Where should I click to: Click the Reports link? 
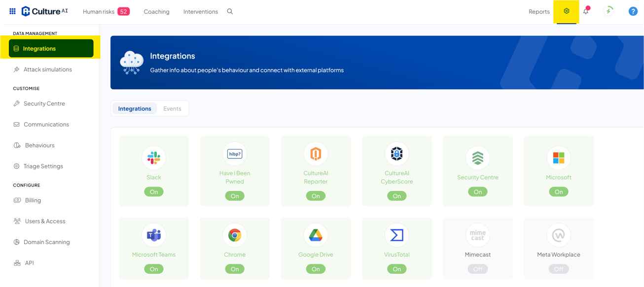(x=539, y=11)
